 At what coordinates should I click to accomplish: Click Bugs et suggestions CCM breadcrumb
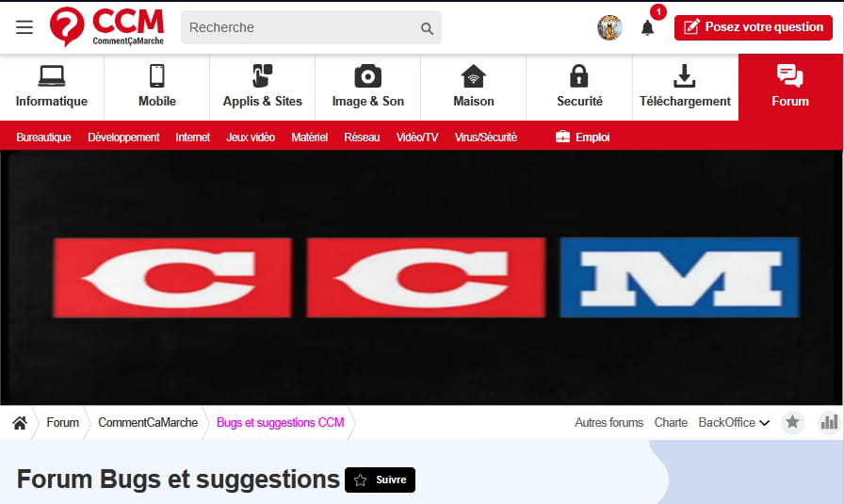281,423
